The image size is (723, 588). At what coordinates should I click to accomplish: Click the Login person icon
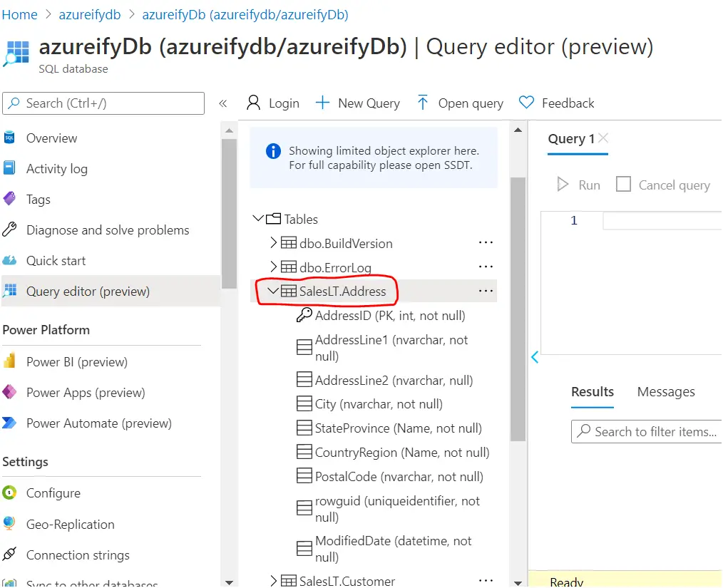click(x=253, y=103)
